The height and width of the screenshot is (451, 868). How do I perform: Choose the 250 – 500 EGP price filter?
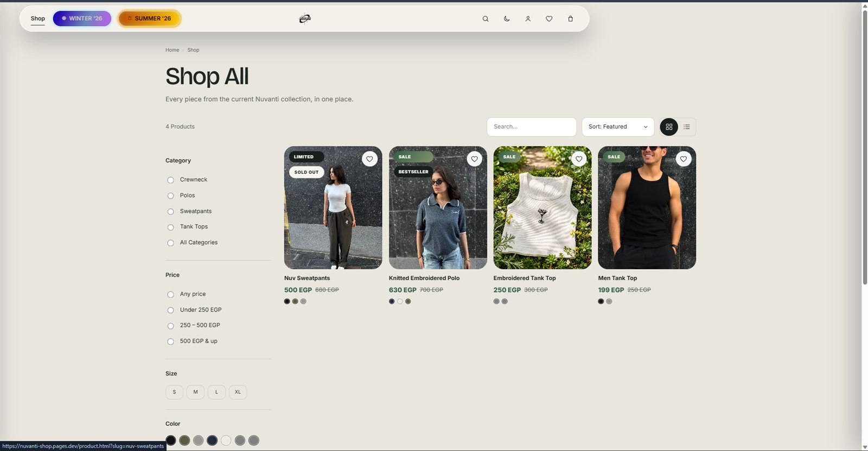(170, 326)
